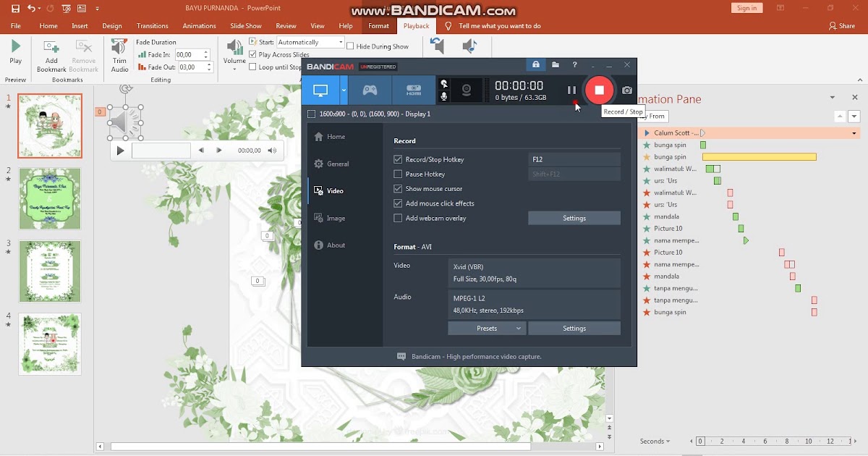Open Customize Quick Access Toolbar dropdown
The width and height of the screenshot is (868, 456).
(97, 8)
